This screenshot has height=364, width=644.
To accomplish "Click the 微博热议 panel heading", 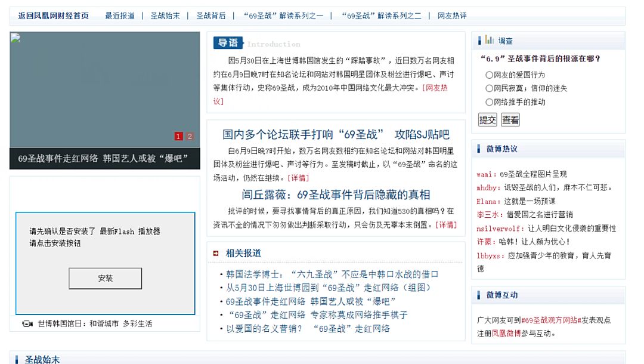I will coord(501,149).
